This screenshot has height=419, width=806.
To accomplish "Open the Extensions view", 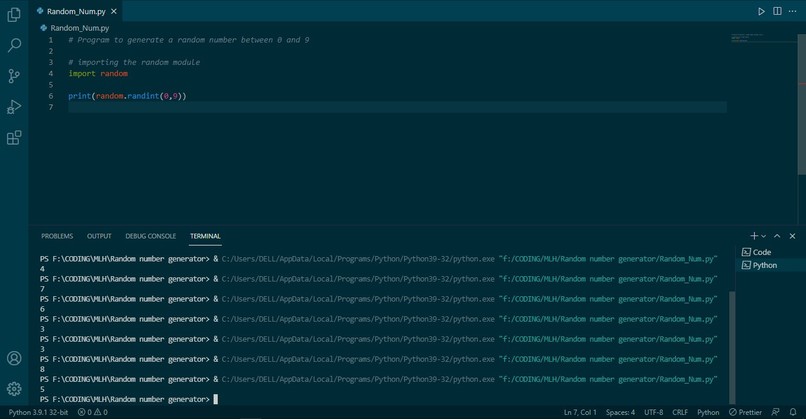I will pos(14,138).
